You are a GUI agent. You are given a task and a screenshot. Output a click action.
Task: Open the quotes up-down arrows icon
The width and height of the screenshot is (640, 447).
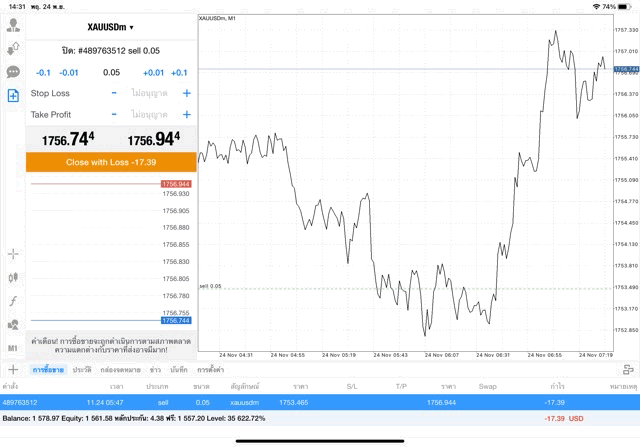click(13, 48)
